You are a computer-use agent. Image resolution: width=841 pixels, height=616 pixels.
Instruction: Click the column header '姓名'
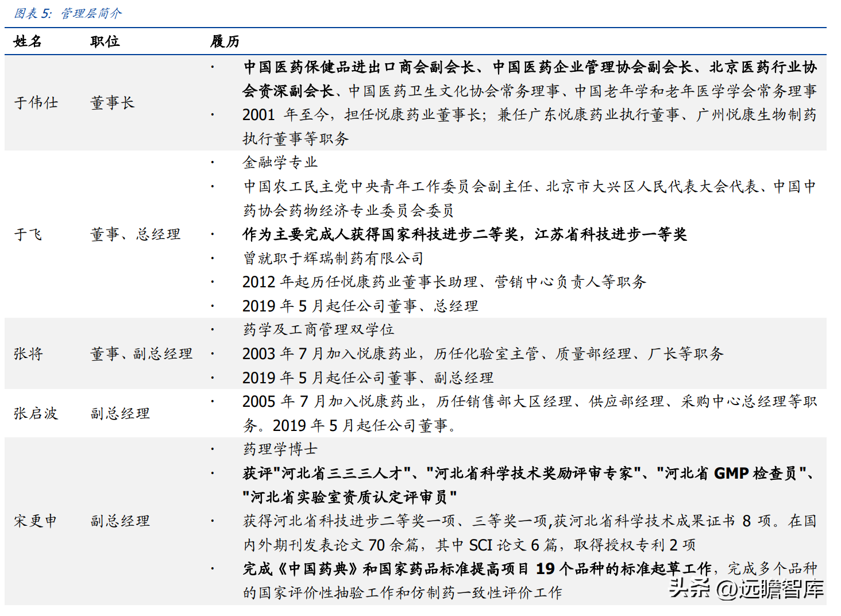[28, 41]
